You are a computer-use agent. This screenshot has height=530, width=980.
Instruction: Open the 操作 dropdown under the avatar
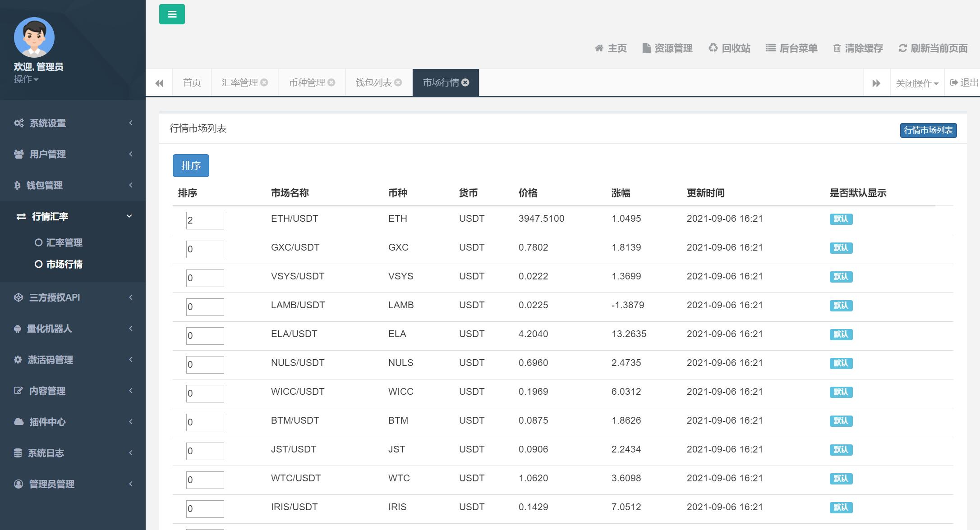point(26,79)
